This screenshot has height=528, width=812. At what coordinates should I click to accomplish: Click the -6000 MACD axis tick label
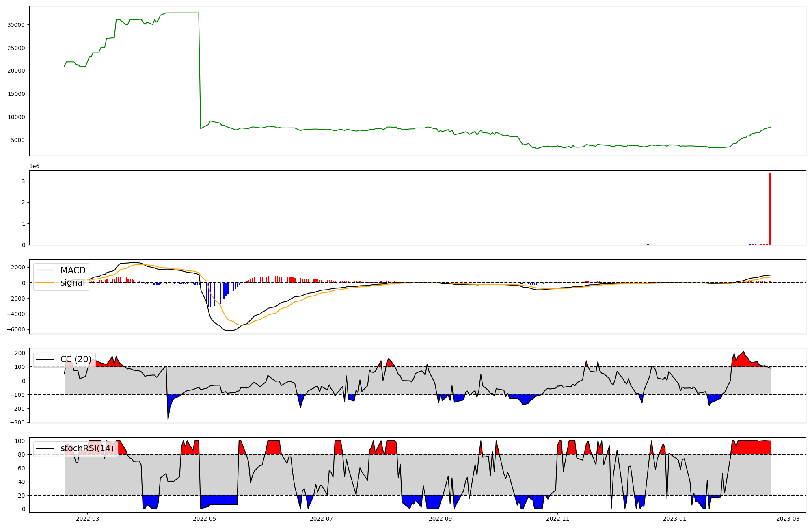click(x=15, y=330)
